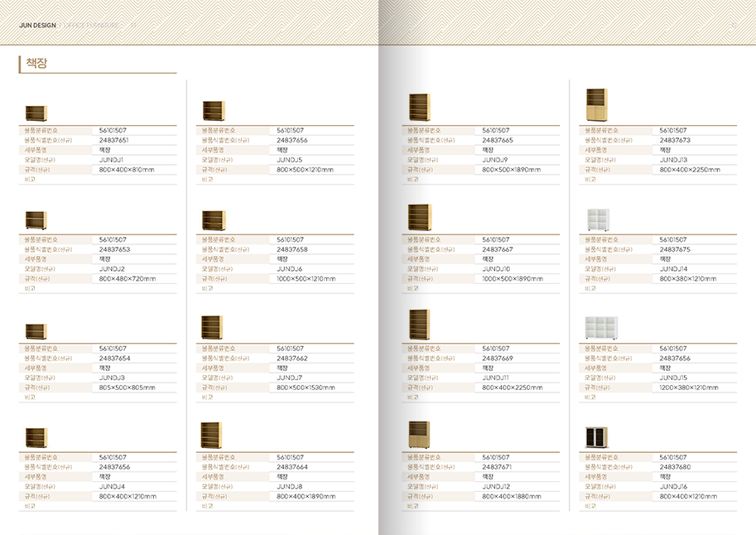
Task: Click the JUN DESIGN header text
Action: tap(37, 25)
